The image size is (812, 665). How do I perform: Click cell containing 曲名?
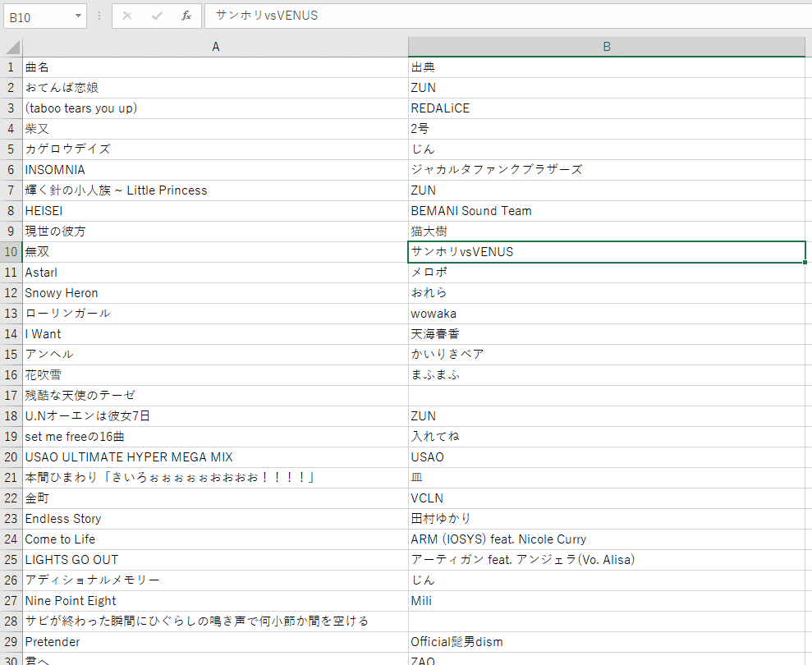coord(215,67)
